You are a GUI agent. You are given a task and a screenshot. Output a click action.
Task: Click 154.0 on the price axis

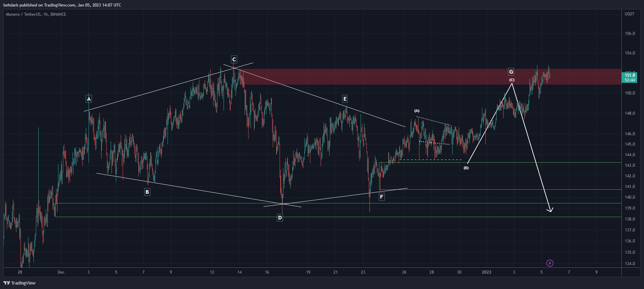coord(630,53)
